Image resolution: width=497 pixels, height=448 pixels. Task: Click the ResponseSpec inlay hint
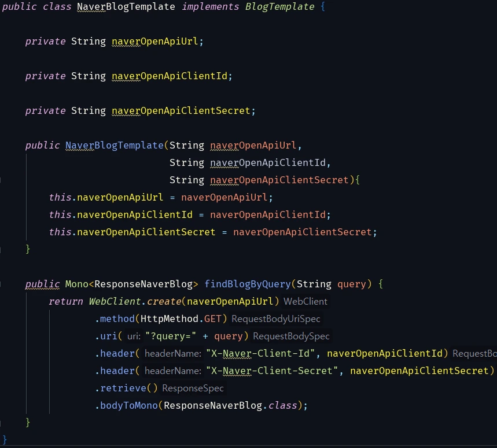tap(193, 388)
